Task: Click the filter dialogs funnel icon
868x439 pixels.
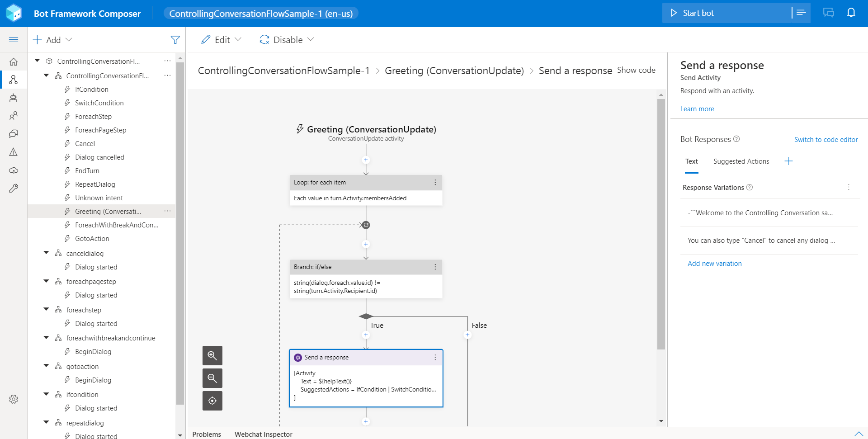Action: [175, 40]
